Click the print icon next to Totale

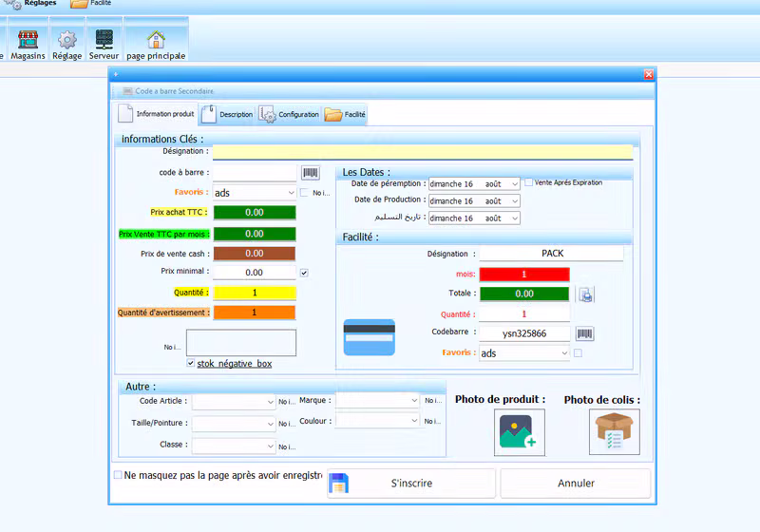click(585, 294)
